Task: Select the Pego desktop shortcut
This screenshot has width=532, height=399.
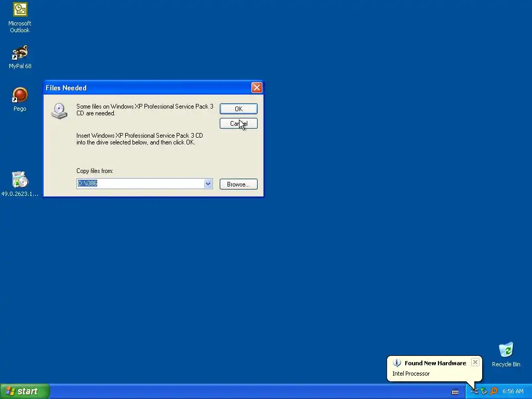Action: point(20,99)
